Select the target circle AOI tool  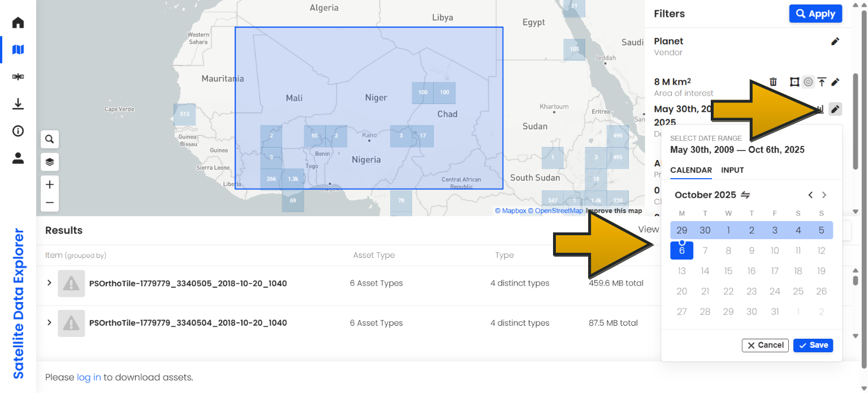pos(808,81)
